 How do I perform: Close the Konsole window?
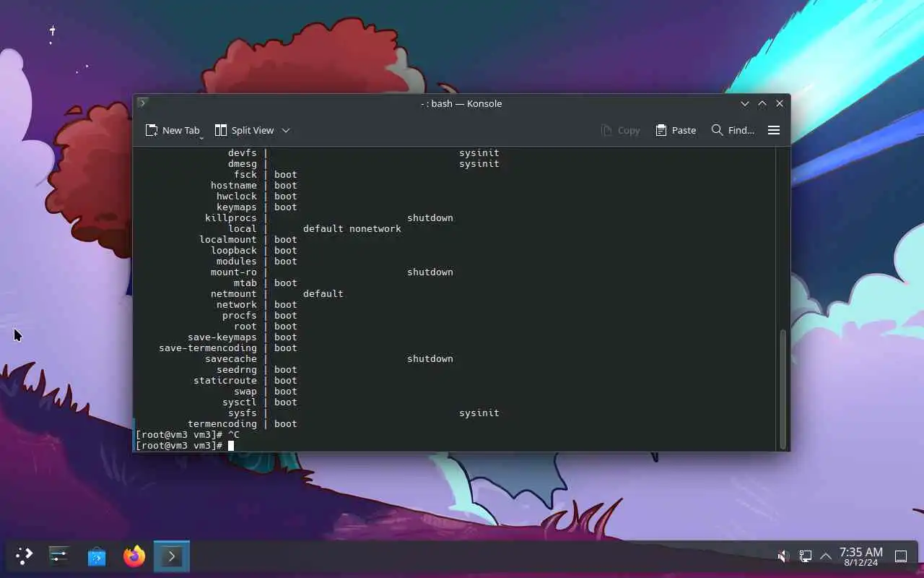click(780, 103)
